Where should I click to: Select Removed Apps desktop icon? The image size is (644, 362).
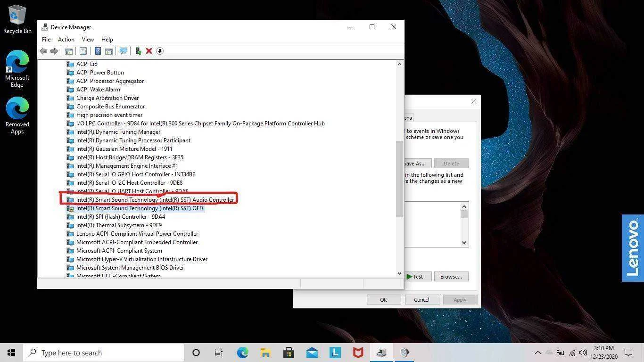click(x=17, y=116)
